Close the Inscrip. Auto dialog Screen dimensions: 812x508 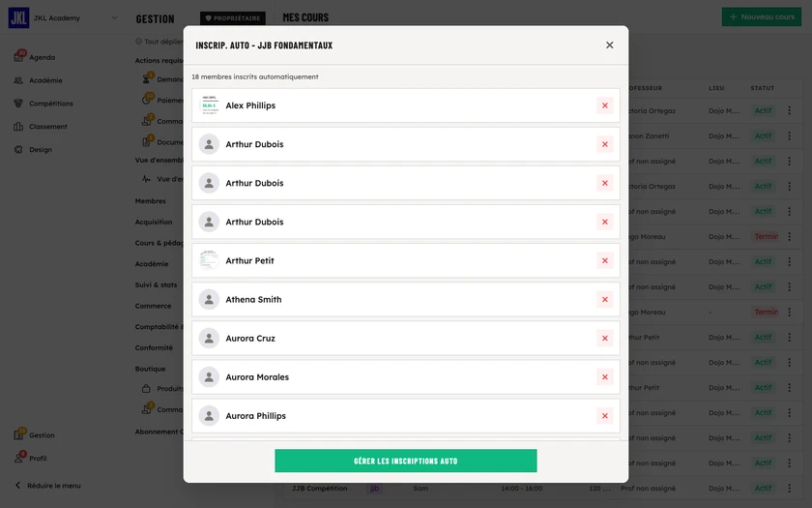click(610, 45)
